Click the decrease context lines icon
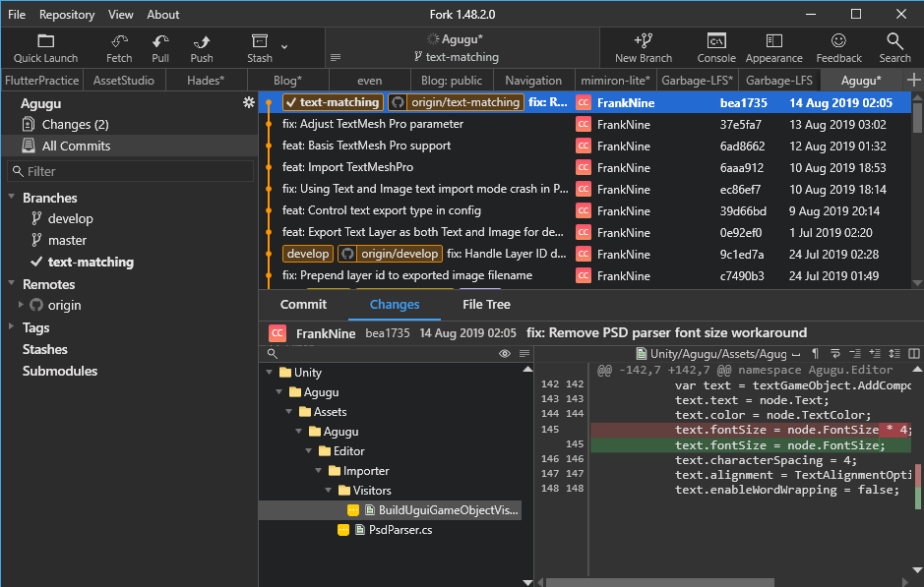924x587 pixels. [855, 353]
